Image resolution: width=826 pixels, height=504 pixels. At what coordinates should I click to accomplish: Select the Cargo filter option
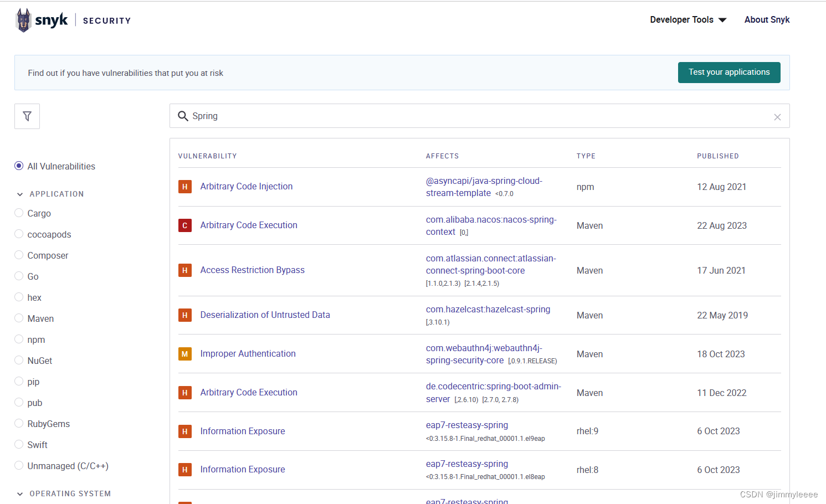coord(19,213)
